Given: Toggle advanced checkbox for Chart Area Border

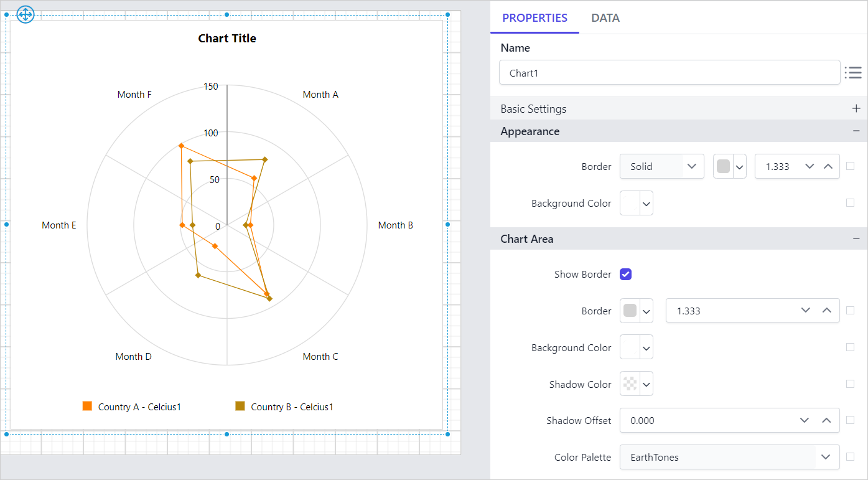Looking at the screenshot, I should (x=850, y=310).
